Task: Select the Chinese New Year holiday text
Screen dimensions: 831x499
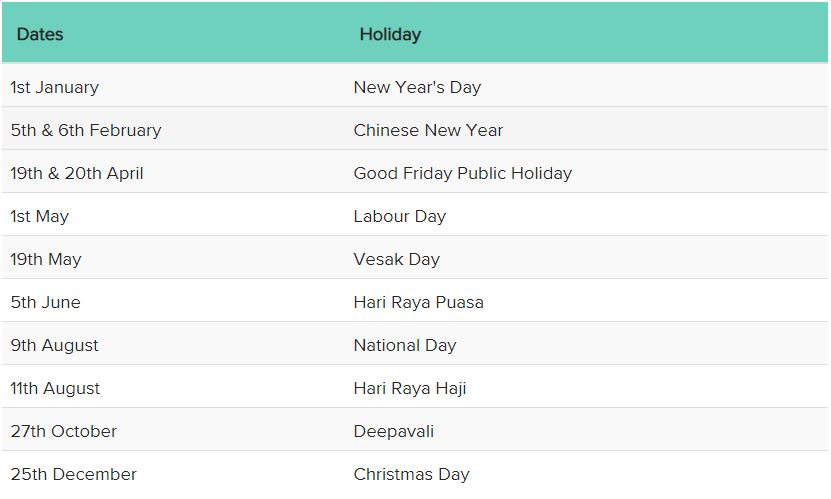Action: pyautogui.click(x=428, y=130)
